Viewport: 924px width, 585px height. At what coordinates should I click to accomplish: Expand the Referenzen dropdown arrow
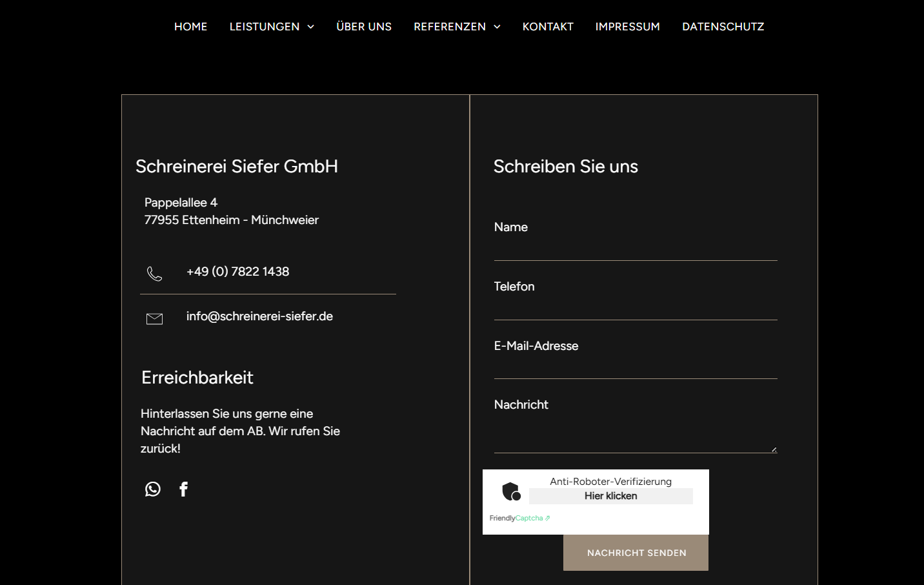click(x=497, y=27)
